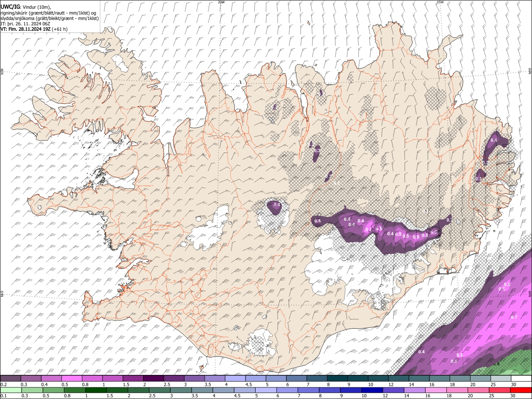Click the upper legend swatch labeled 2
532x399 pixels.
[153, 379]
